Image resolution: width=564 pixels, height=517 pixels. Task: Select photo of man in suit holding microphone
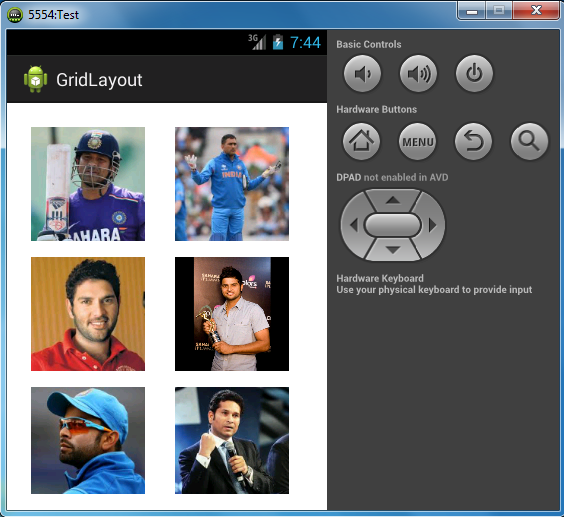tap(232, 440)
